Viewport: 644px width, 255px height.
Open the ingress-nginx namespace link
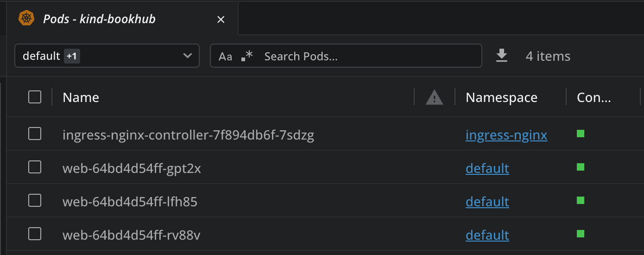coord(506,135)
